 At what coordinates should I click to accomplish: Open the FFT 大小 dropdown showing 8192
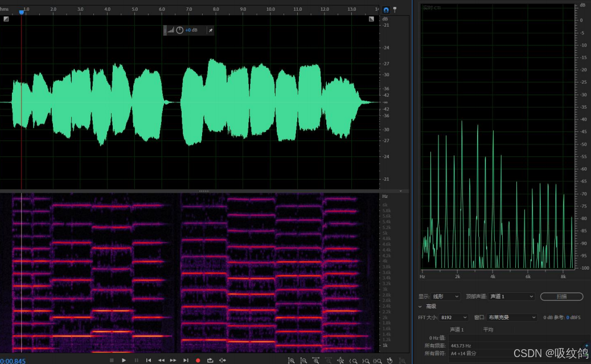(x=454, y=317)
